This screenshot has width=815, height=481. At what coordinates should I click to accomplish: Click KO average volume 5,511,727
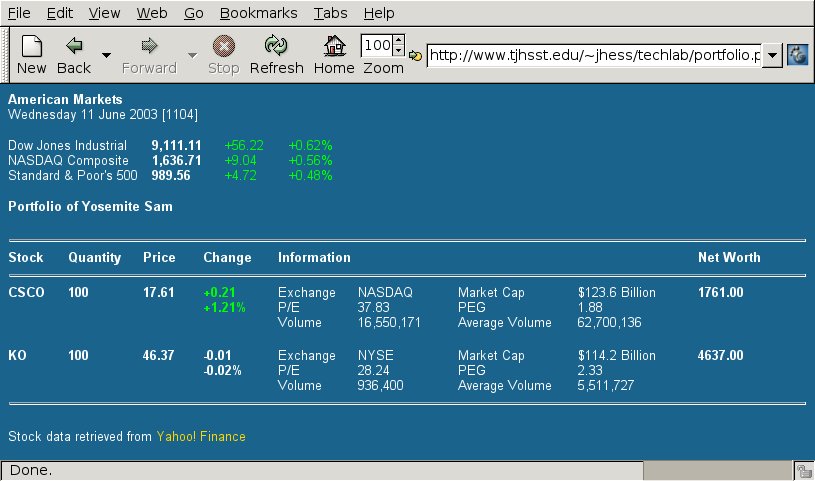tap(606, 385)
